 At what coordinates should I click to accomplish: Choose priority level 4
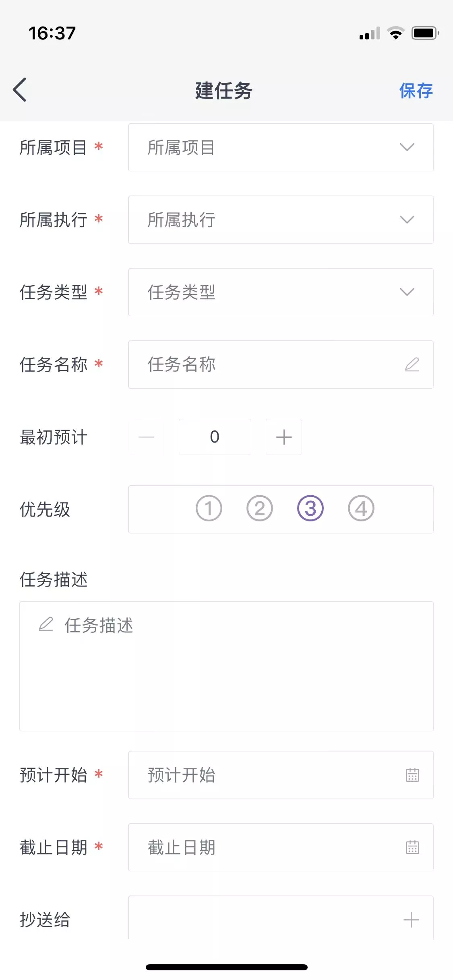coord(361,509)
